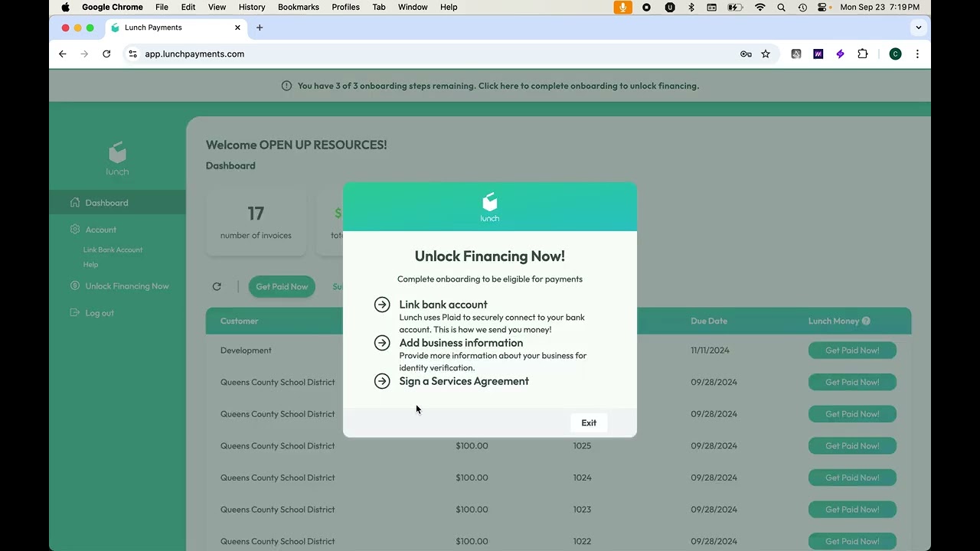Click the Account gear icon in sidebar
The image size is (980, 551).
[x=74, y=230]
